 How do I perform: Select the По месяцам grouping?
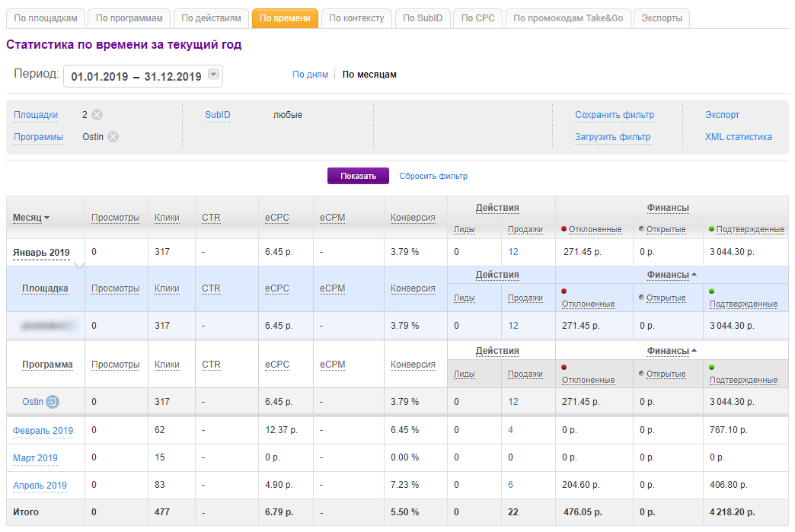pyautogui.click(x=369, y=75)
